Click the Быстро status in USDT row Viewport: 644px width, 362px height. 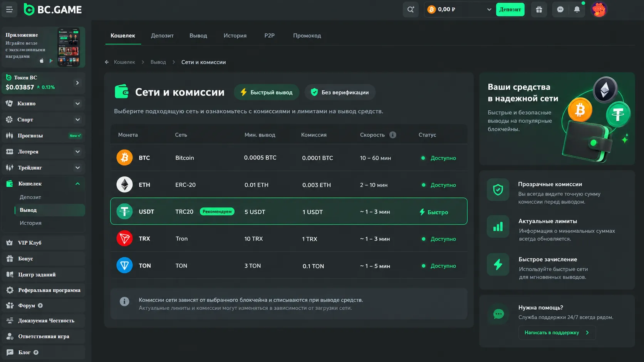(434, 212)
